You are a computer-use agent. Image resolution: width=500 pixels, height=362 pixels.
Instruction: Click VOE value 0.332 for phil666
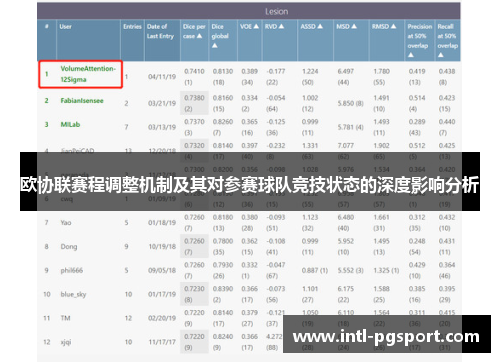[249, 265]
